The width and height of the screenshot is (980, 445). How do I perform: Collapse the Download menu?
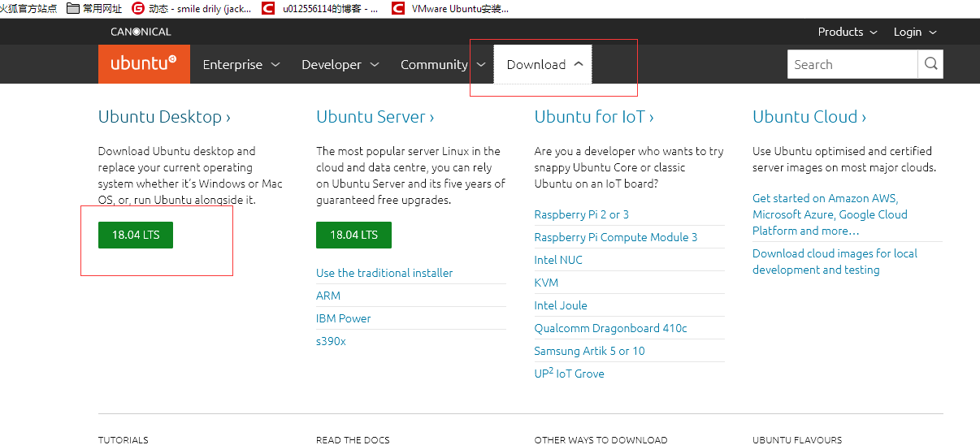pos(543,64)
